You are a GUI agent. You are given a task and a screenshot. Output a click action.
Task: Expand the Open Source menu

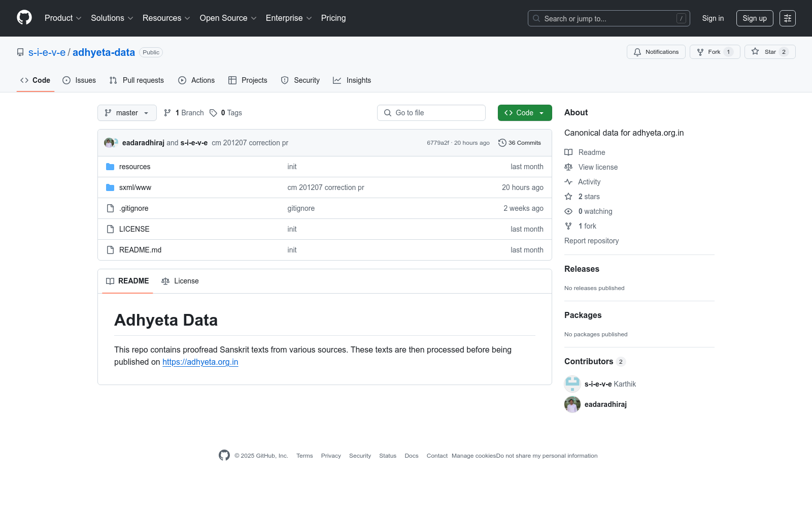pos(228,18)
